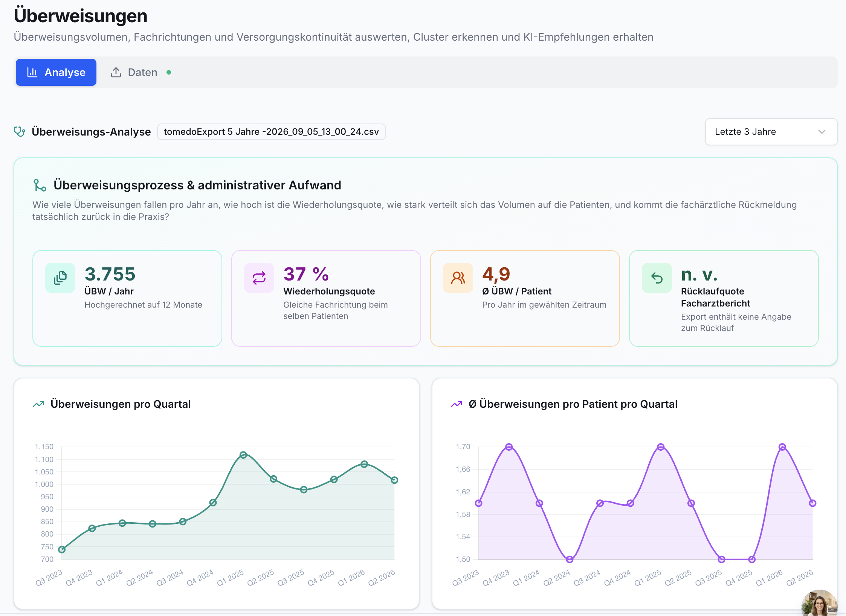Click the chevron arrow in the time range selector
The width and height of the screenshot is (846, 616).
pyautogui.click(x=822, y=132)
